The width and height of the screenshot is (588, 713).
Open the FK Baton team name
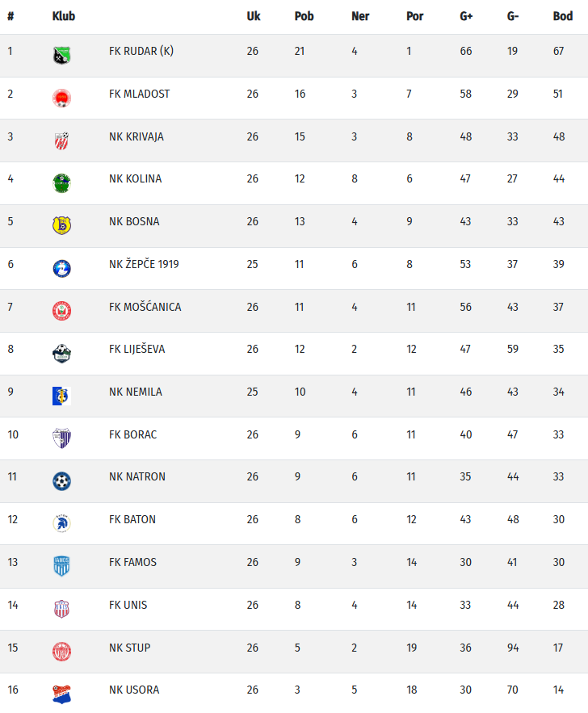(x=132, y=519)
